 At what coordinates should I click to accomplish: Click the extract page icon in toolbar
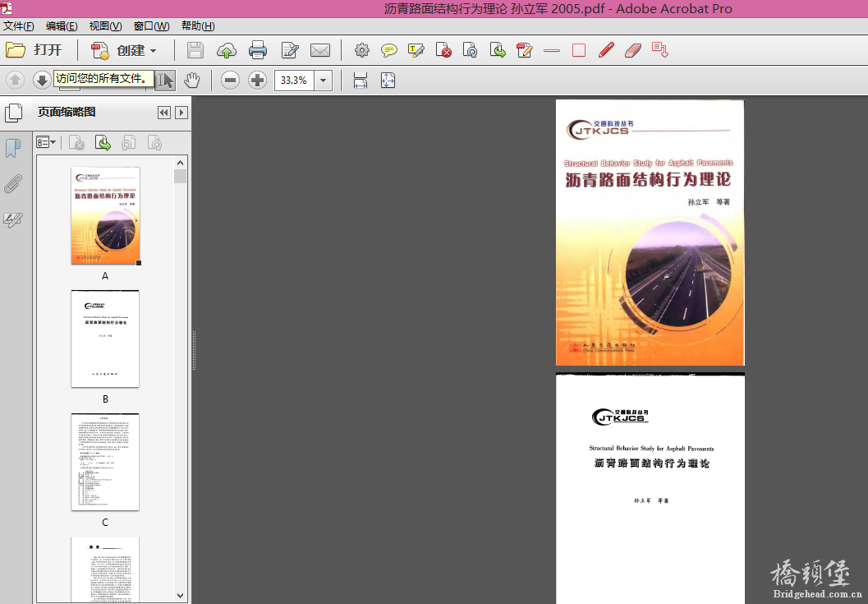(x=498, y=50)
